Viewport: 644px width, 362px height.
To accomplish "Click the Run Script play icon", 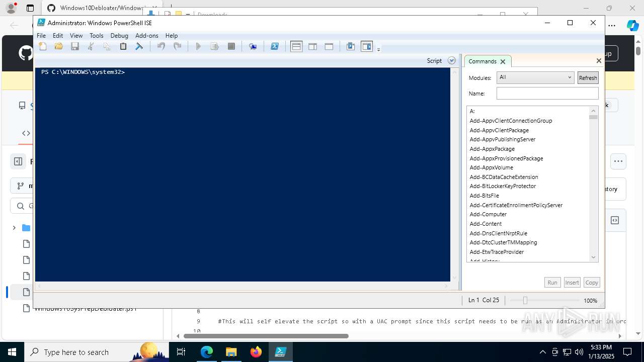I will [x=198, y=46].
